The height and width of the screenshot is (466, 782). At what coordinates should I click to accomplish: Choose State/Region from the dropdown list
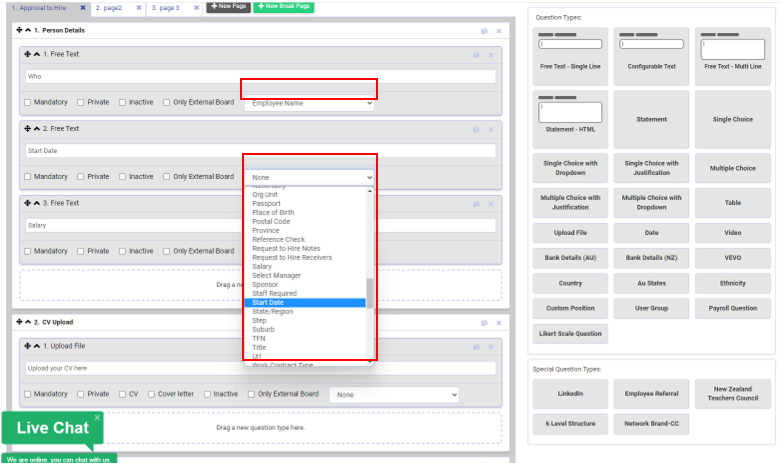point(305,311)
